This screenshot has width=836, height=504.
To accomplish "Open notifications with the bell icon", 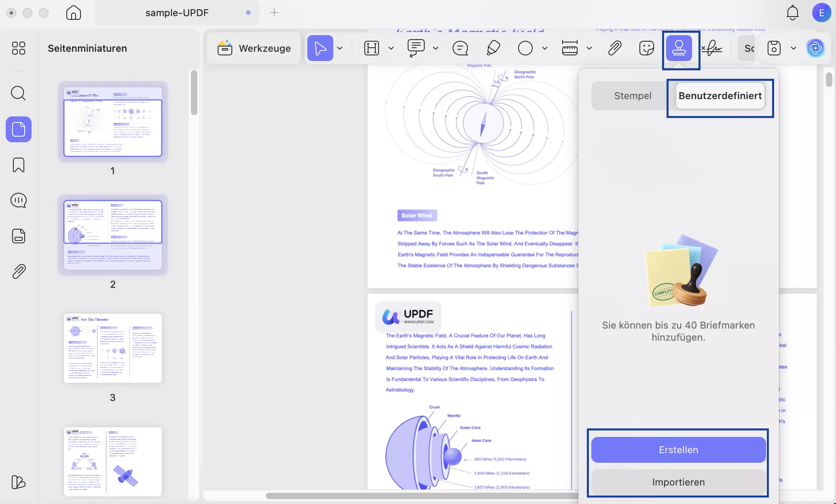I will pyautogui.click(x=792, y=13).
